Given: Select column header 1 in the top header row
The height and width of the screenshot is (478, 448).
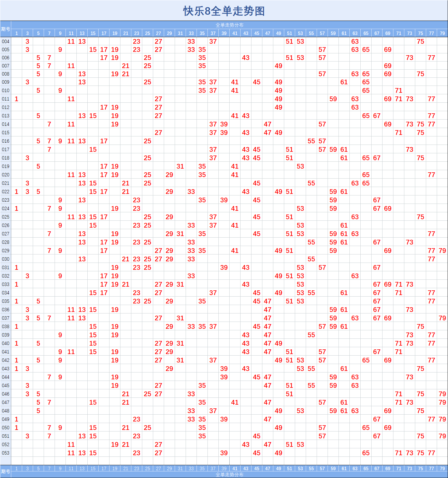Looking at the screenshot, I should [x=17, y=33].
